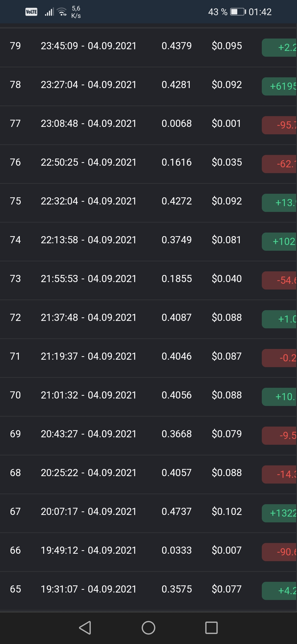This screenshot has height=644, width=297.
Task: Tap the Android back navigation icon
Action: 85,628
